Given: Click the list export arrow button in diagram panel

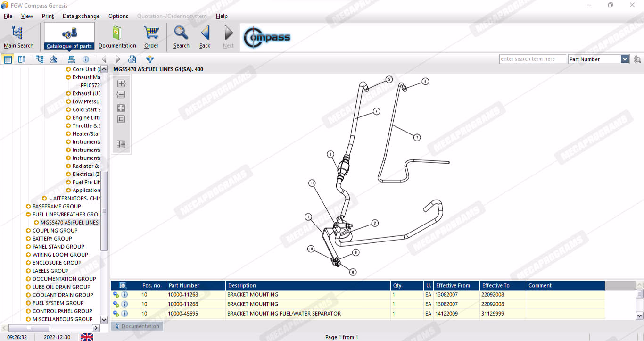Looking at the screenshot, I should point(121,144).
